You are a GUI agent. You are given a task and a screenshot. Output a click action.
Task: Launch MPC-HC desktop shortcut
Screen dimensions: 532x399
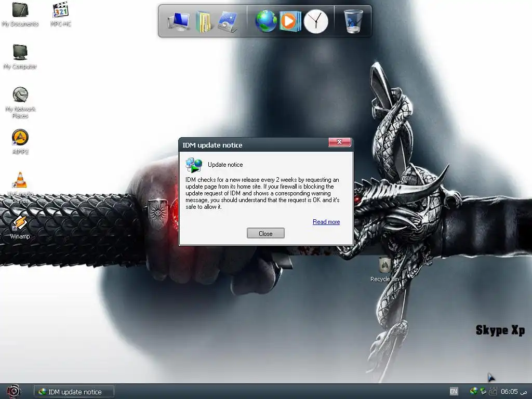pos(60,14)
